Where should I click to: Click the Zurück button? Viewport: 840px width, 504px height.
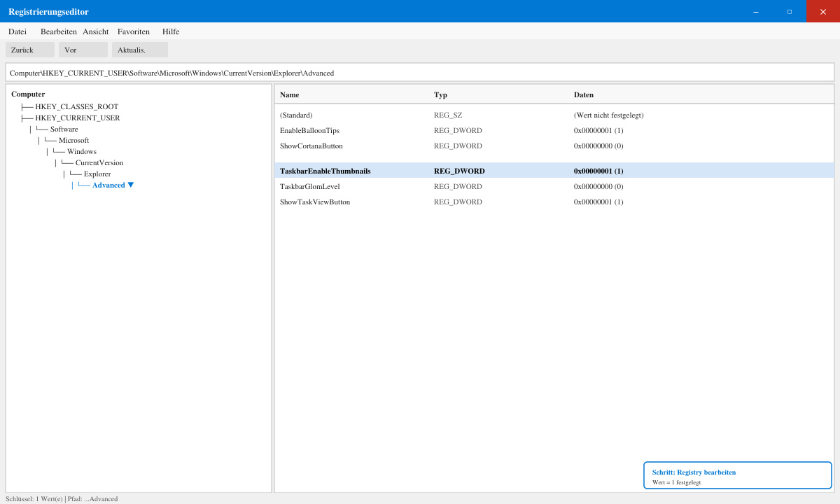tap(30, 50)
